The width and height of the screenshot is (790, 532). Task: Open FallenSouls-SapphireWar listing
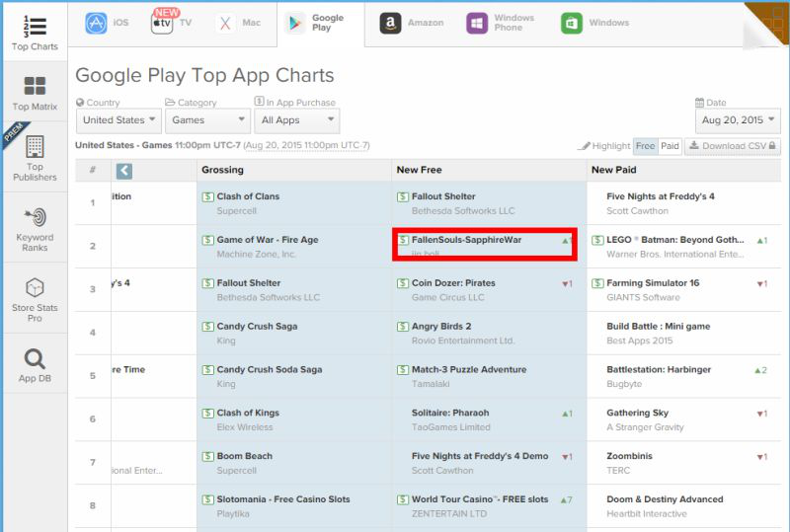tap(466, 240)
